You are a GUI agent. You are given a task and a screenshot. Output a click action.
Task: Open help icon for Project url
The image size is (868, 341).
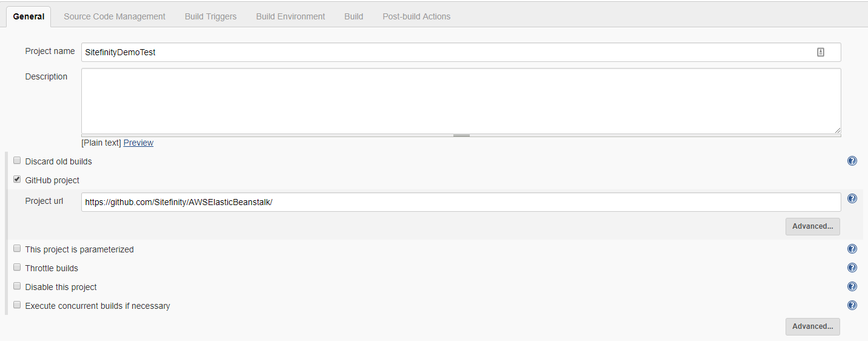point(852,198)
